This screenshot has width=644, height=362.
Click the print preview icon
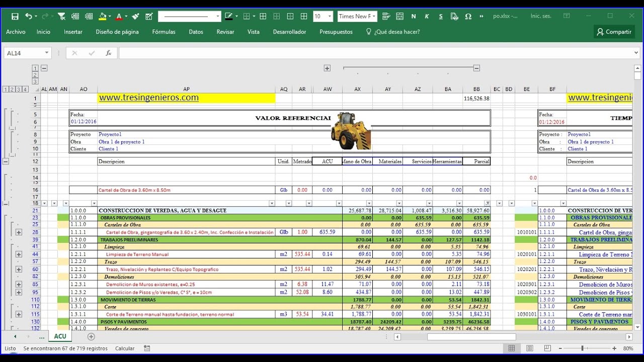coord(454,17)
